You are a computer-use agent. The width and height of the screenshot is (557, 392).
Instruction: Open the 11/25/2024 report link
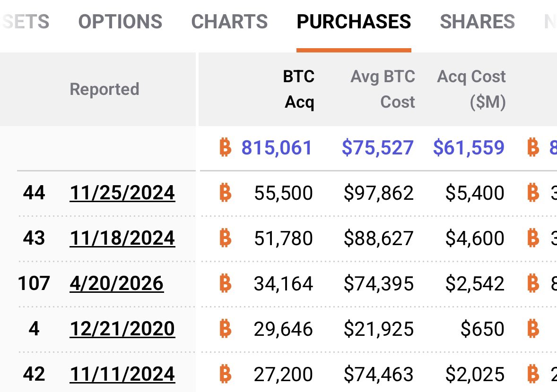tap(122, 193)
